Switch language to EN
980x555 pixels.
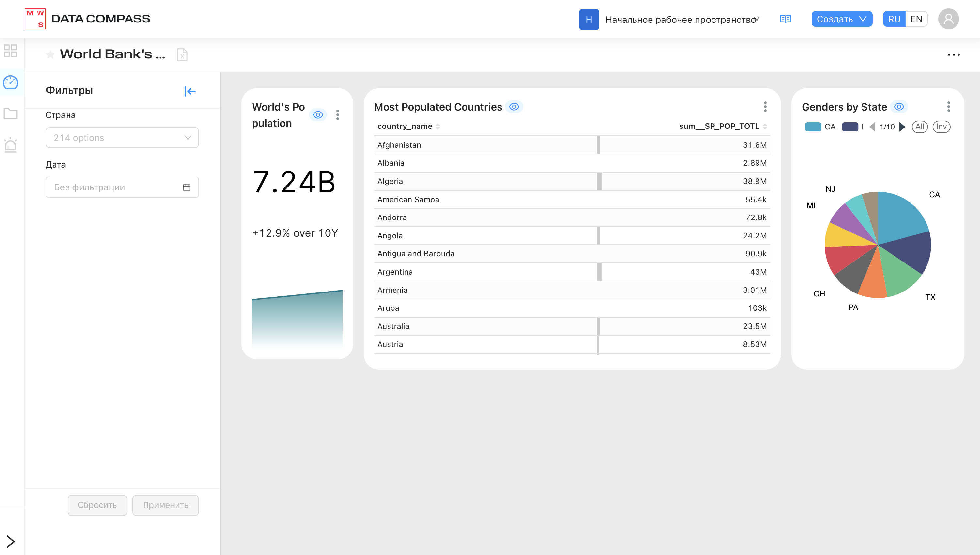916,19
